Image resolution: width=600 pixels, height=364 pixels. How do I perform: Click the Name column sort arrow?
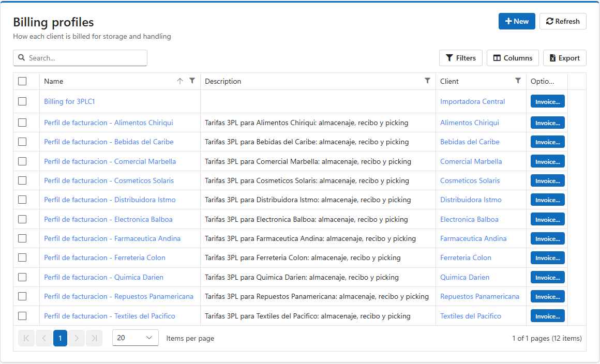click(x=180, y=81)
